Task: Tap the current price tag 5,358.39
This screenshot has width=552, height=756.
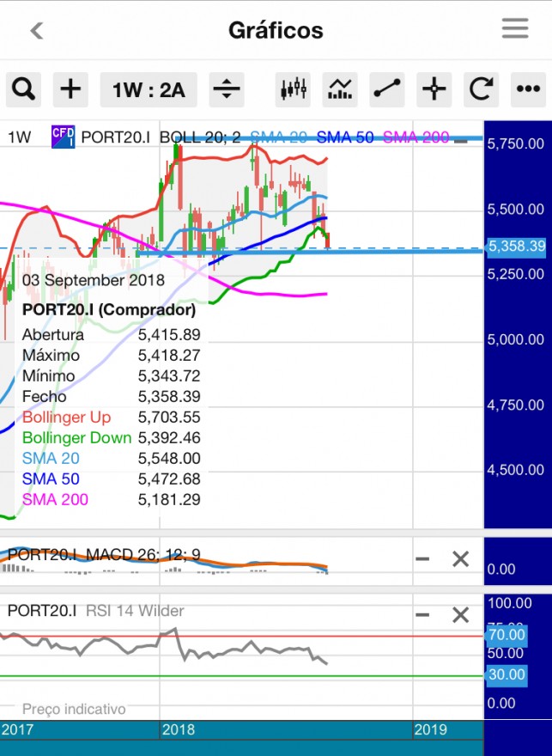Action: 516,247
